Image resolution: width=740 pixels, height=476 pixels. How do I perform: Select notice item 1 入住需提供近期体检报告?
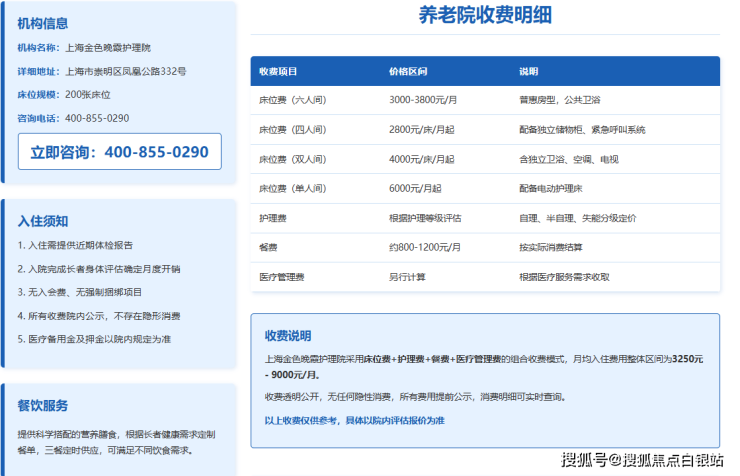coord(75,245)
